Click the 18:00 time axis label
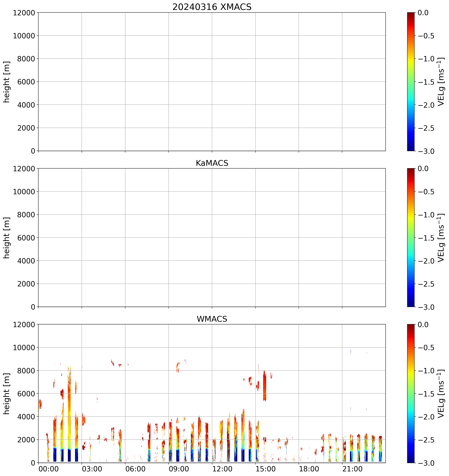 click(309, 469)
